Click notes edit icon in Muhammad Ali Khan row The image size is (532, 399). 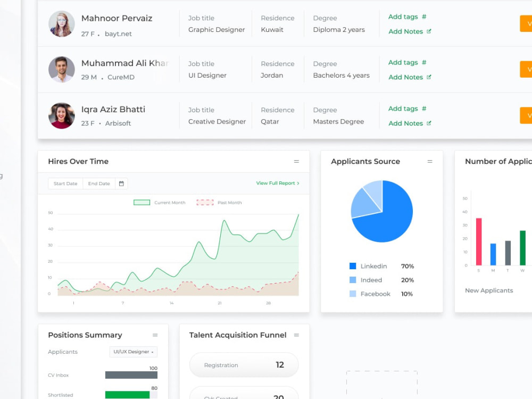coord(429,77)
